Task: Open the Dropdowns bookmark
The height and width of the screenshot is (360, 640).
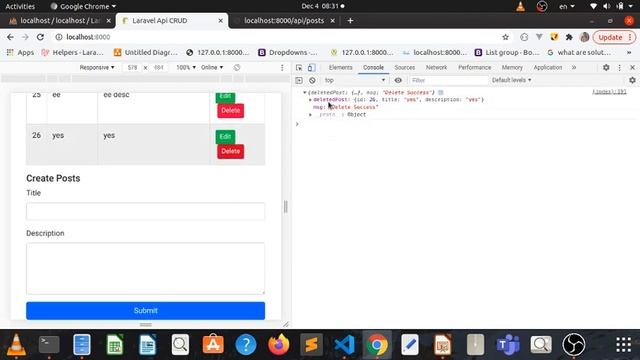Action: click(x=288, y=53)
